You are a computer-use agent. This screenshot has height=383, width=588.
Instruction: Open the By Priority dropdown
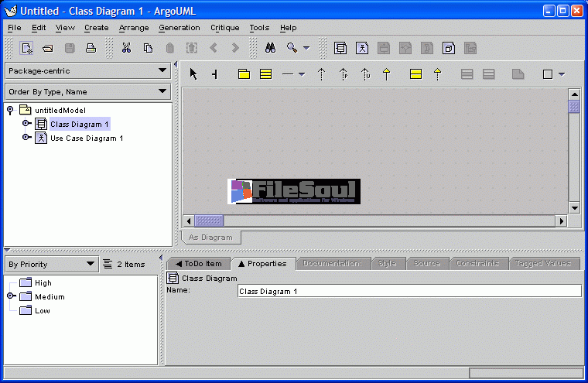point(50,264)
